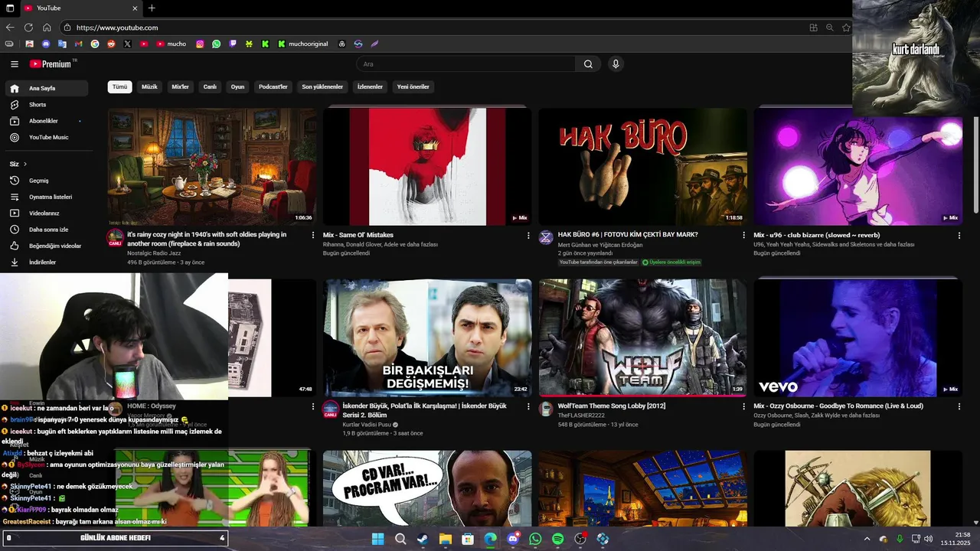Close the YouTube browser tab
The width and height of the screenshot is (980, 551).
[x=135, y=8]
